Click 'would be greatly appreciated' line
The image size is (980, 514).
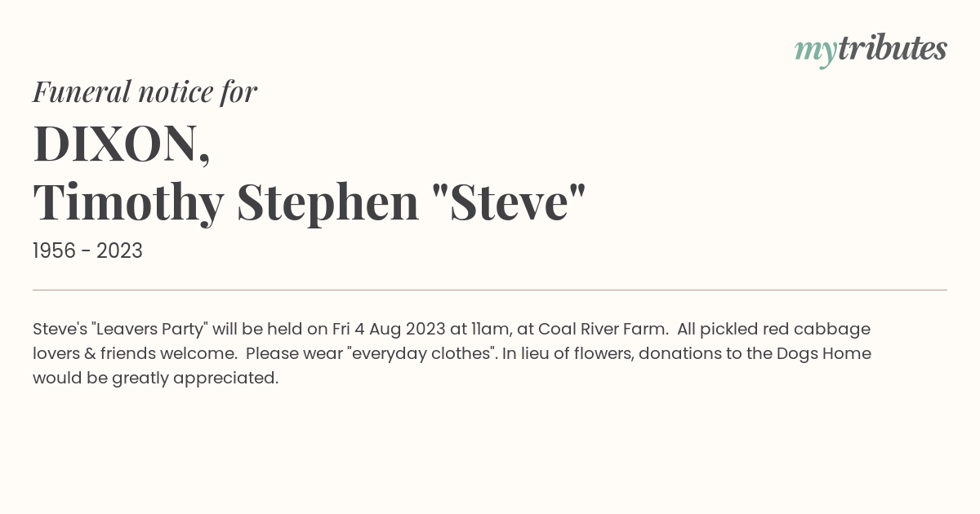click(x=155, y=379)
